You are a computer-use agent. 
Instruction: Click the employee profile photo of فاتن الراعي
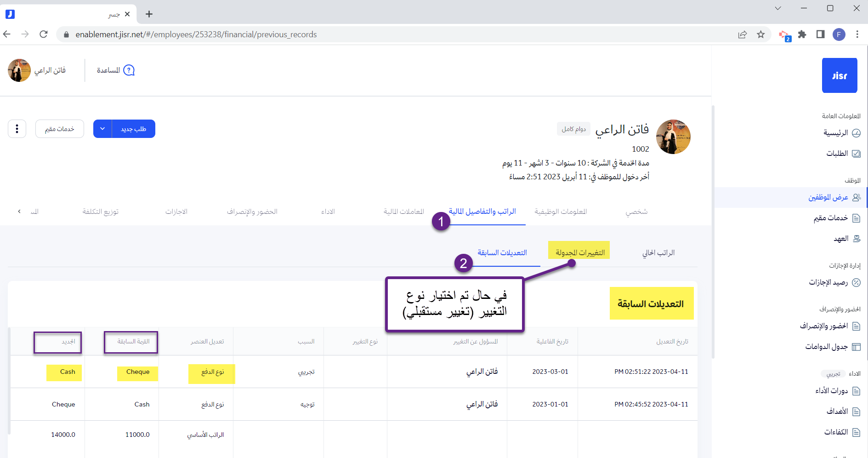(x=673, y=137)
